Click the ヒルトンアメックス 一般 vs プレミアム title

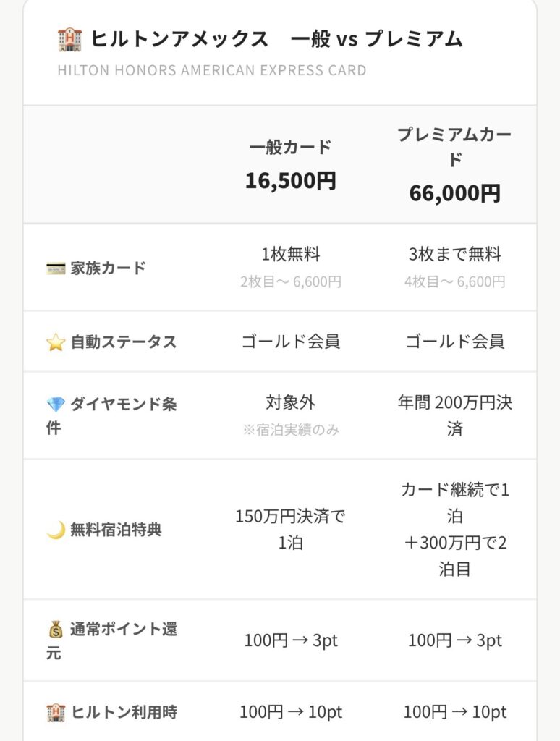tap(277, 39)
